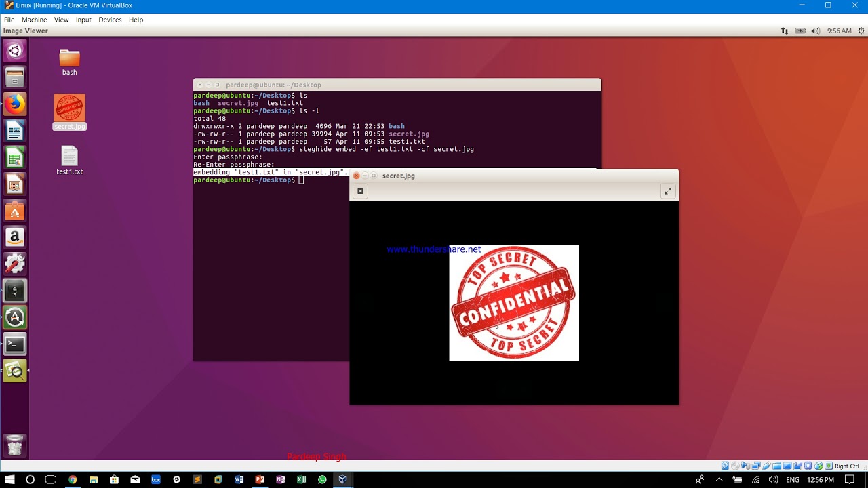The width and height of the screenshot is (868, 488).
Task: Open Ubuntu Software center from dock
Action: (15, 211)
